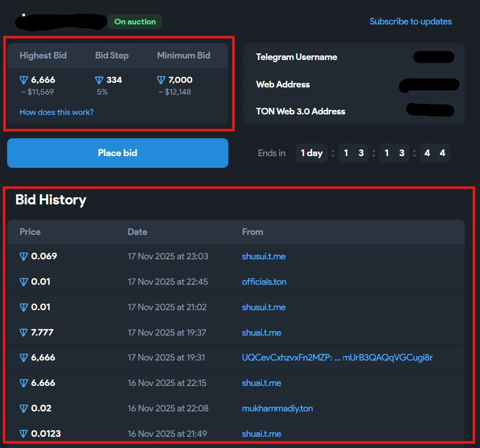Click the Date column header in Bid History
The height and width of the screenshot is (448, 480).
(137, 232)
